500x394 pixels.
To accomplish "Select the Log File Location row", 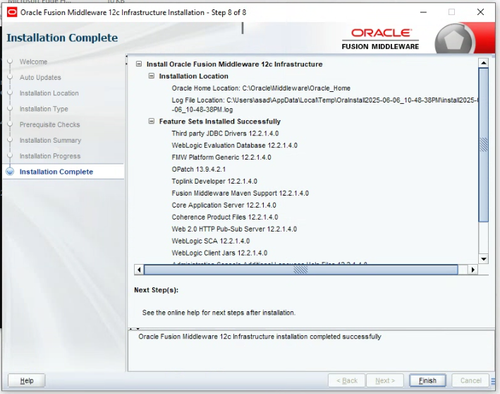I will tap(325, 105).
